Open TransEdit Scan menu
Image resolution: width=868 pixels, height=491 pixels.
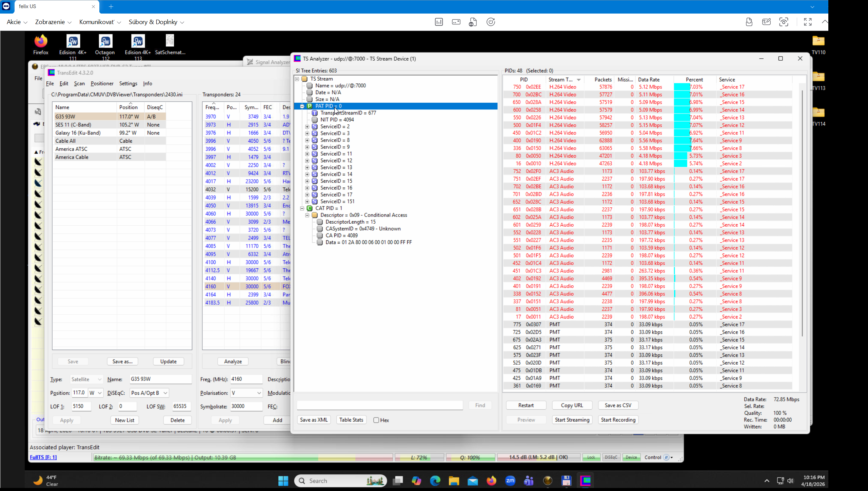tap(79, 83)
